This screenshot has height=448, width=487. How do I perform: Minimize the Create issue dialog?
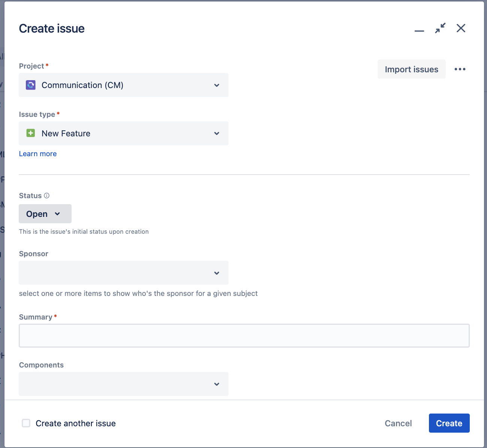click(x=419, y=29)
